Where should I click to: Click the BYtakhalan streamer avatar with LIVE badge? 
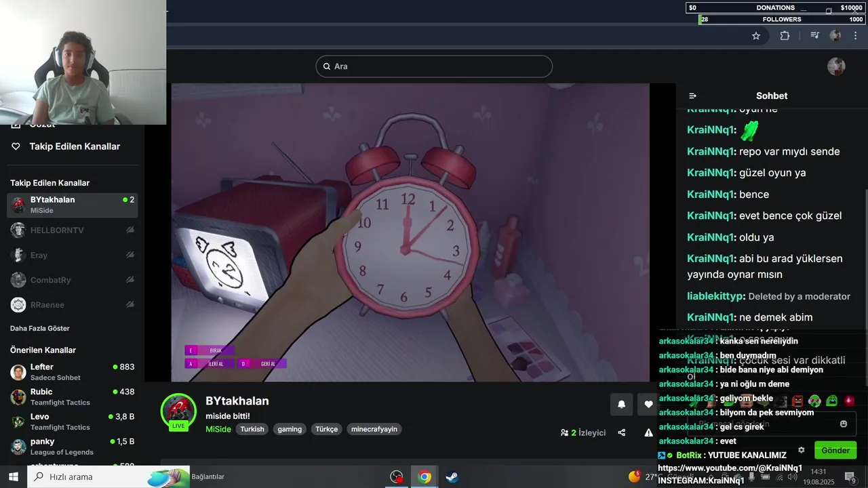[178, 411]
